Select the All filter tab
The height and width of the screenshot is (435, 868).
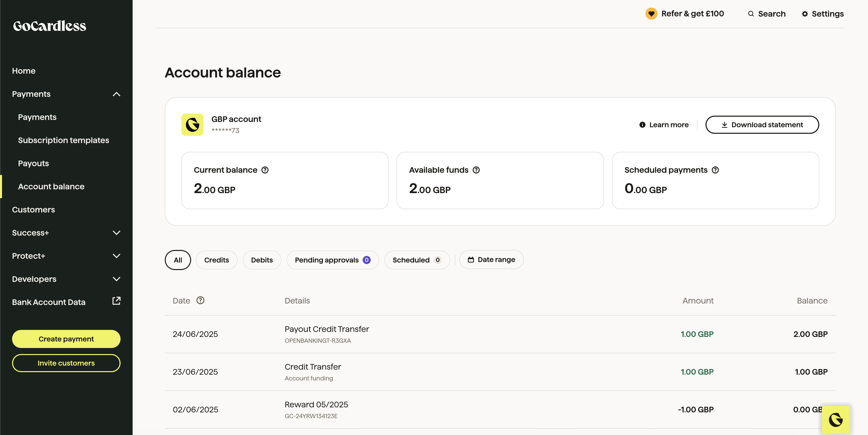pos(178,260)
